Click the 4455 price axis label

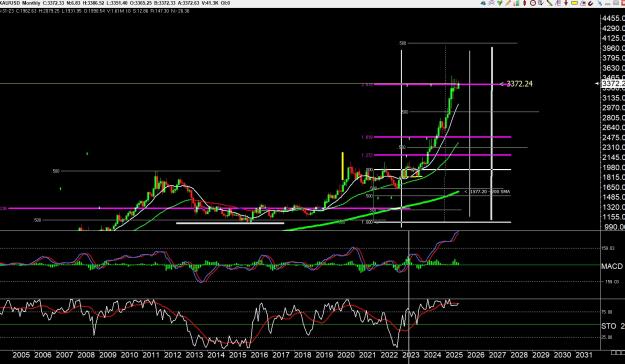(613, 19)
